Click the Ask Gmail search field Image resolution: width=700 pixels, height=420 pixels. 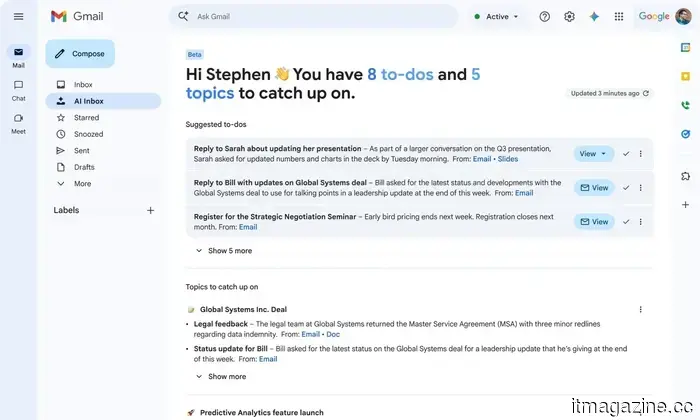314,17
